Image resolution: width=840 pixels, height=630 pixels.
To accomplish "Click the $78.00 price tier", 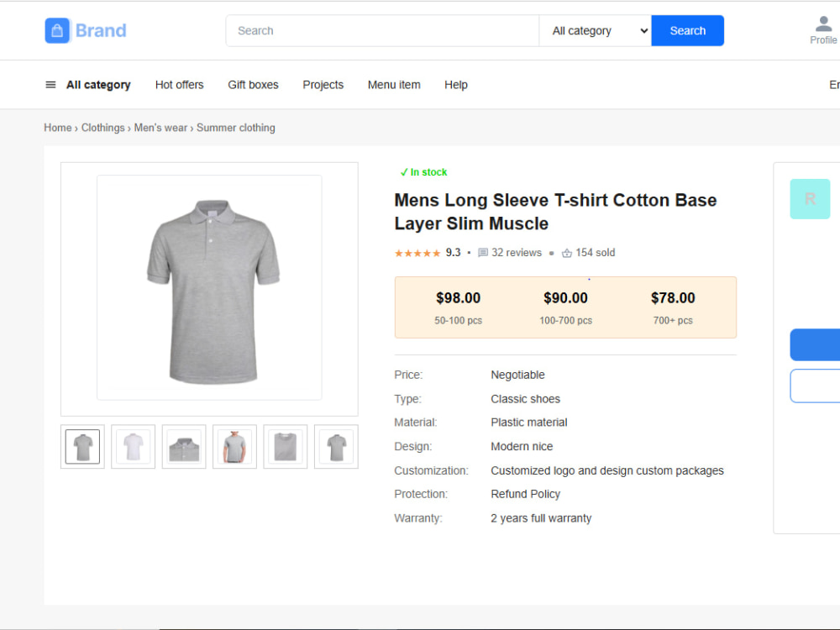I will [673, 298].
